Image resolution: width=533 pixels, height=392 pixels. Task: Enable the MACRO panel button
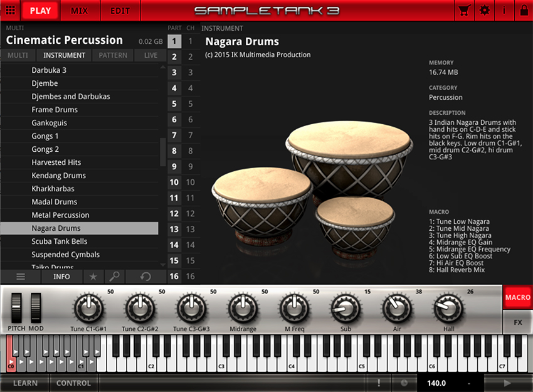pyautogui.click(x=517, y=297)
